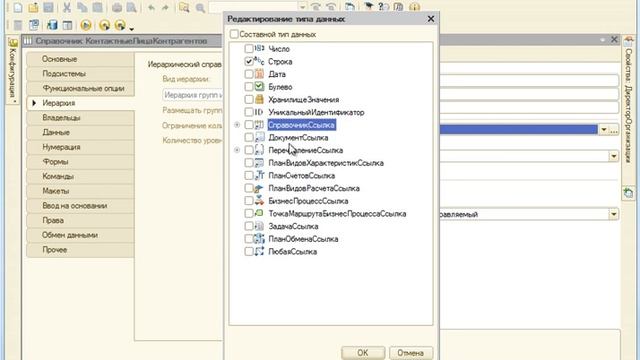Click the magnifier search icon in toolbar

coord(200,7)
